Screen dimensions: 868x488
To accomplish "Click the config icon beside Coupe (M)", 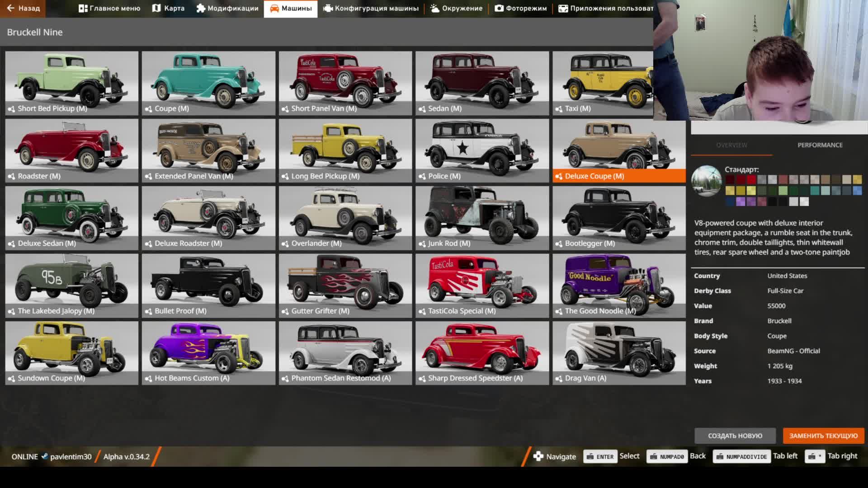I will click(x=148, y=109).
